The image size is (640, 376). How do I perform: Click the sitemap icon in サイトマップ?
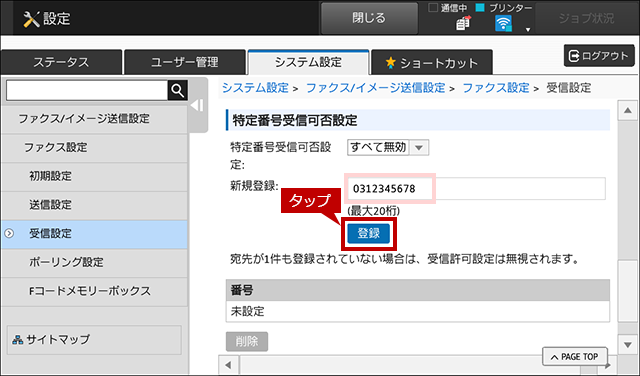(18, 340)
